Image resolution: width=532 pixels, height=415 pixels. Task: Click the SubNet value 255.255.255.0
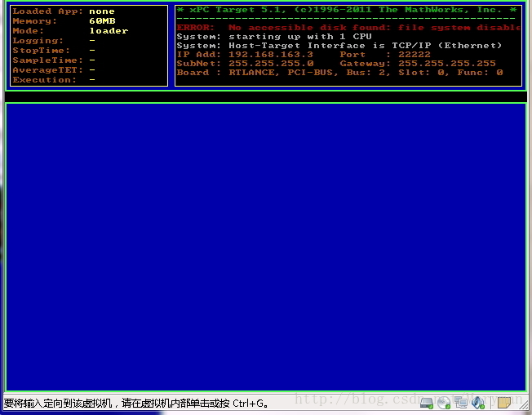[x=271, y=64]
